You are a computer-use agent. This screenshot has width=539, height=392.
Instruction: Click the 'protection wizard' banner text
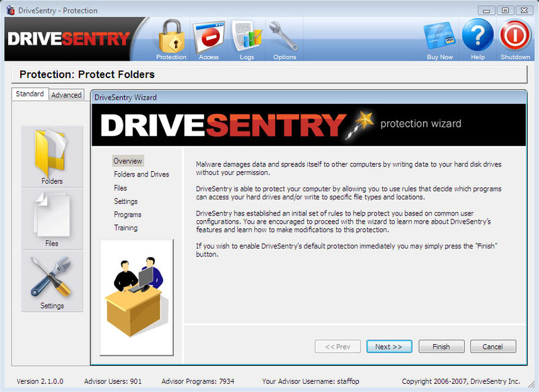coord(420,124)
